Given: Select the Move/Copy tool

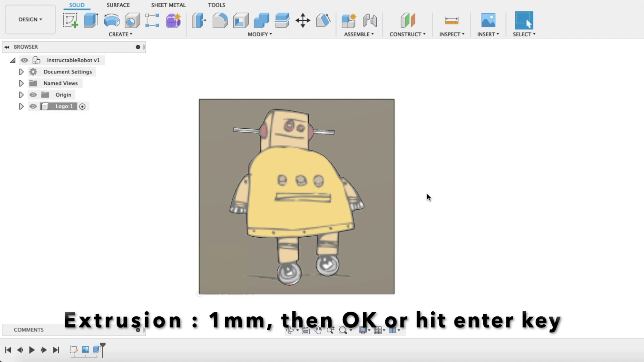Looking at the screenshot, I should 303,20.
